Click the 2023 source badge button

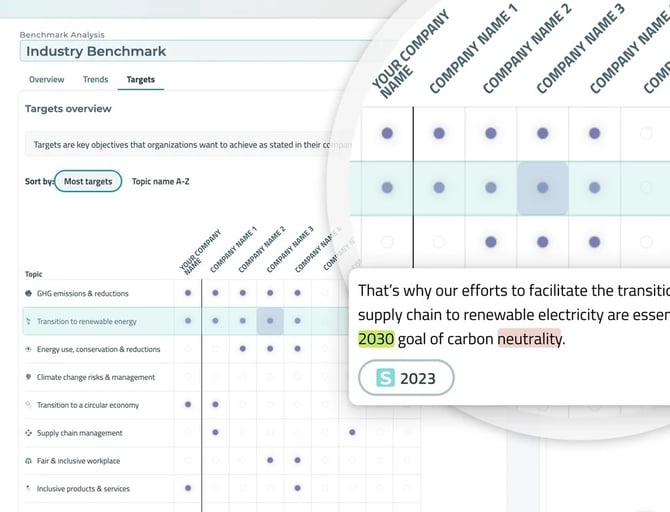[x=406, y=378]
